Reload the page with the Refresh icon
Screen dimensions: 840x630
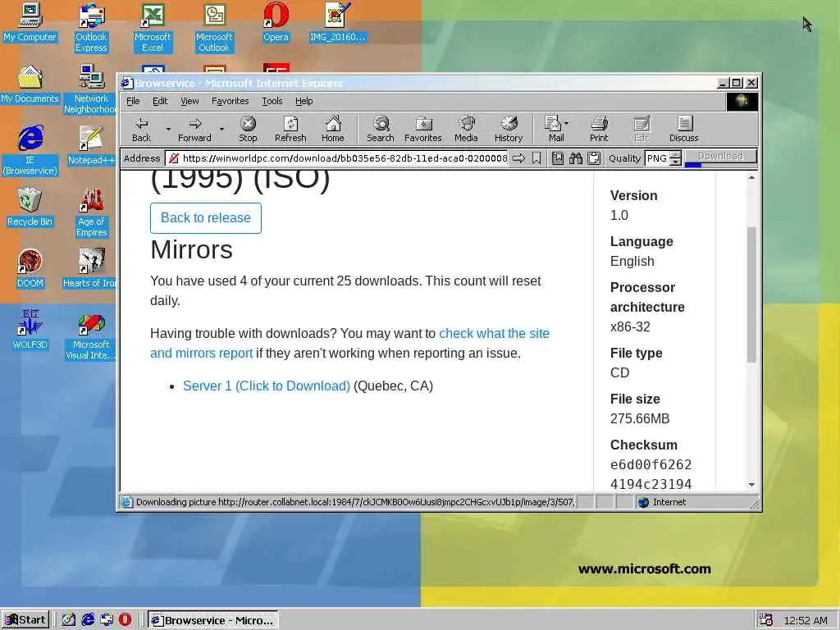point(290,129)
